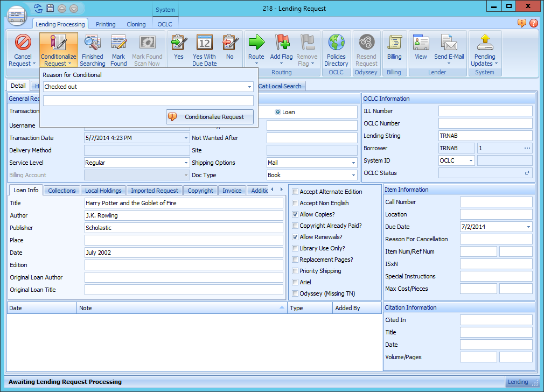Open the OCLC Policies Directory
Image resolution: width=544 pixels, height=392 pixels.
[x=336, y=50]
